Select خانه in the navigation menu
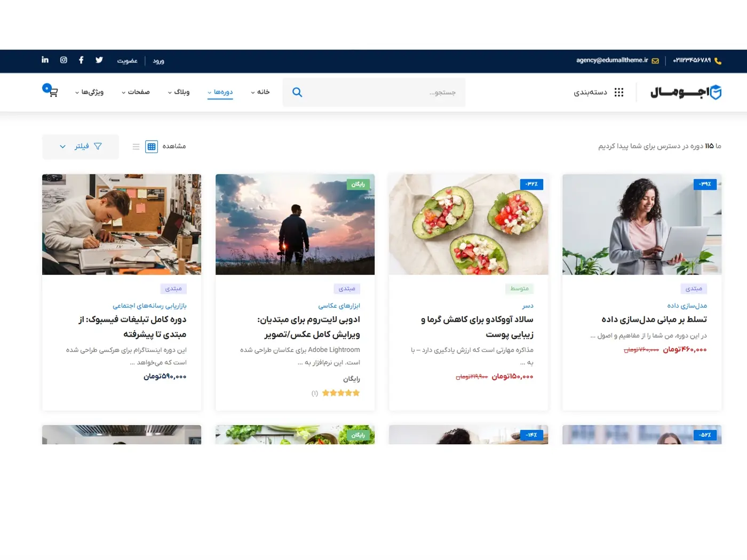Screen dimensions: 747x560 point(262,92)
